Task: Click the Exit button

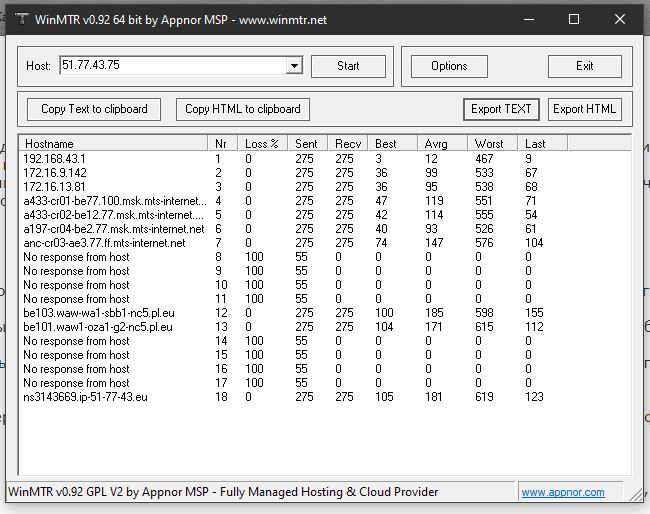Action: coord(584,66)
